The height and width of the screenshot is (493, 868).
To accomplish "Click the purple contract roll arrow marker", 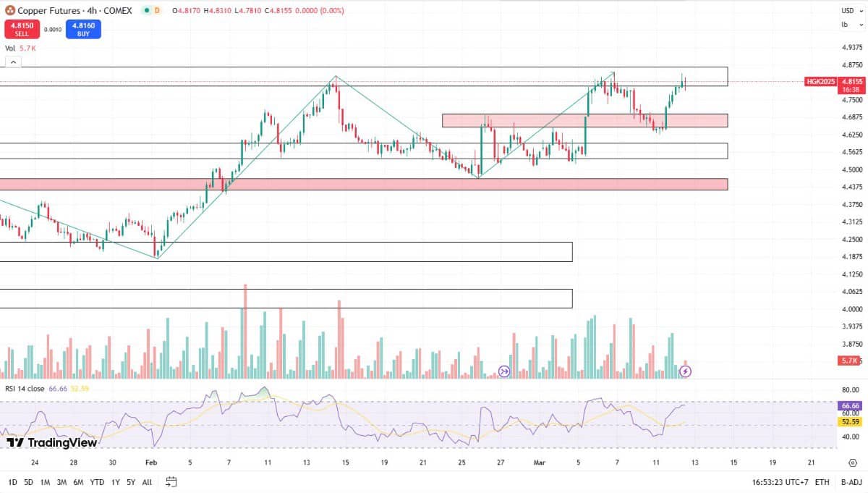I will [x=504, y=371].
